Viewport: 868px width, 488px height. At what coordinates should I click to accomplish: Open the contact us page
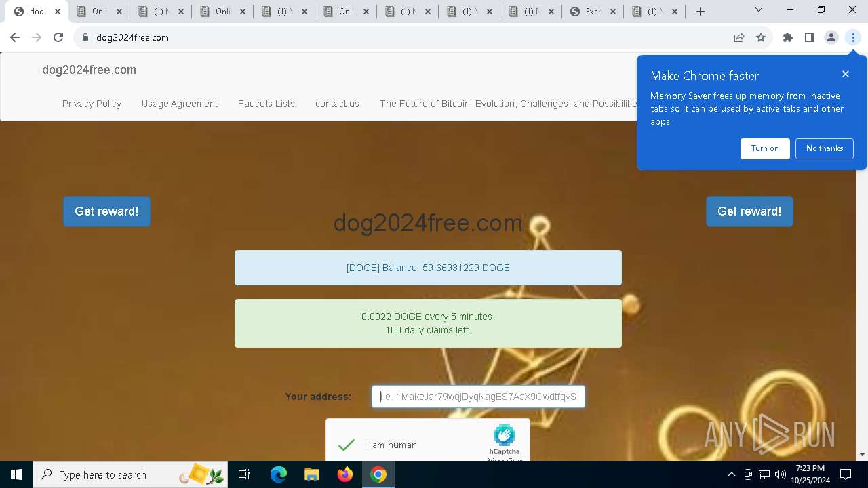coord(337,104)
